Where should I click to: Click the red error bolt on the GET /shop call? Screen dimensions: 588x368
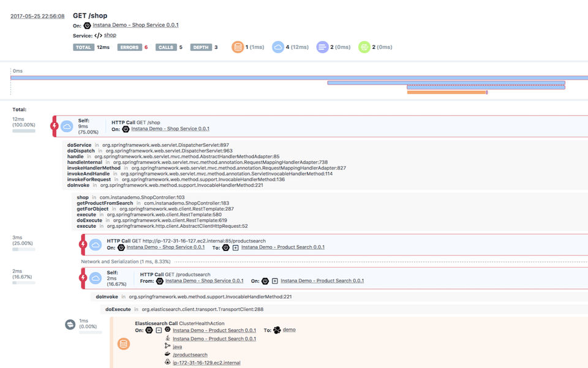point(55,126)
